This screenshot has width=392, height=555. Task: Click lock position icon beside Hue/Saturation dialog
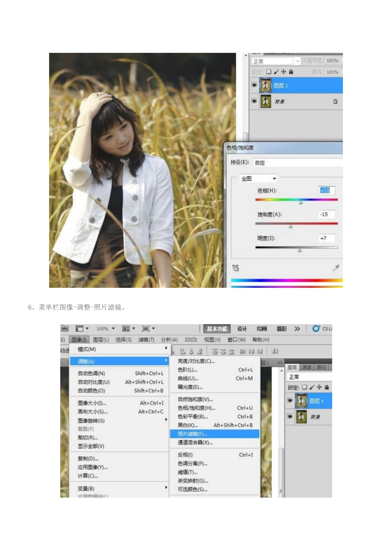tap(283, 72)
